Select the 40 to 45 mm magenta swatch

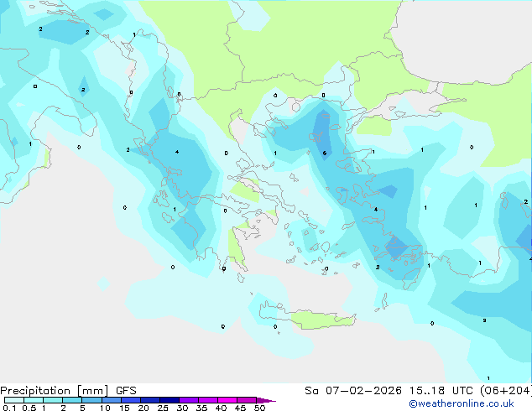227,400
